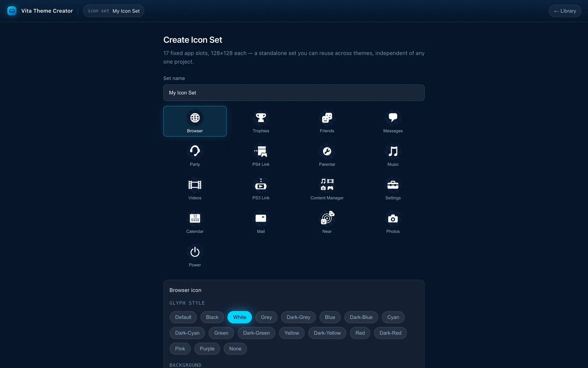The width and height of the screenshot is (588, 368).
Task: Set glyph style to Purple
Action: point(207,349)
